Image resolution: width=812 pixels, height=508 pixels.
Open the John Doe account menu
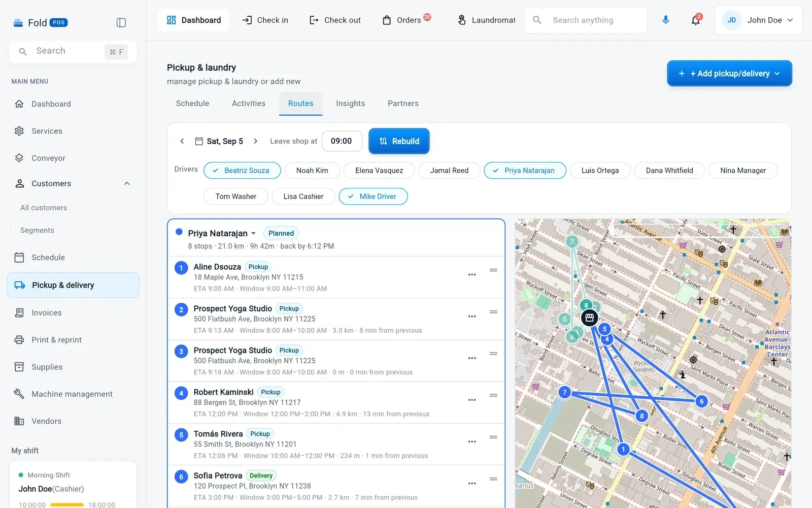click(758, 20)
